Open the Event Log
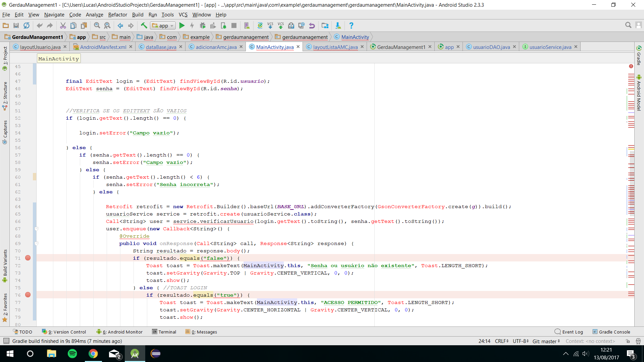Viewport: 644px width, 362px height. pyautogui.click(x=569, y=332)
